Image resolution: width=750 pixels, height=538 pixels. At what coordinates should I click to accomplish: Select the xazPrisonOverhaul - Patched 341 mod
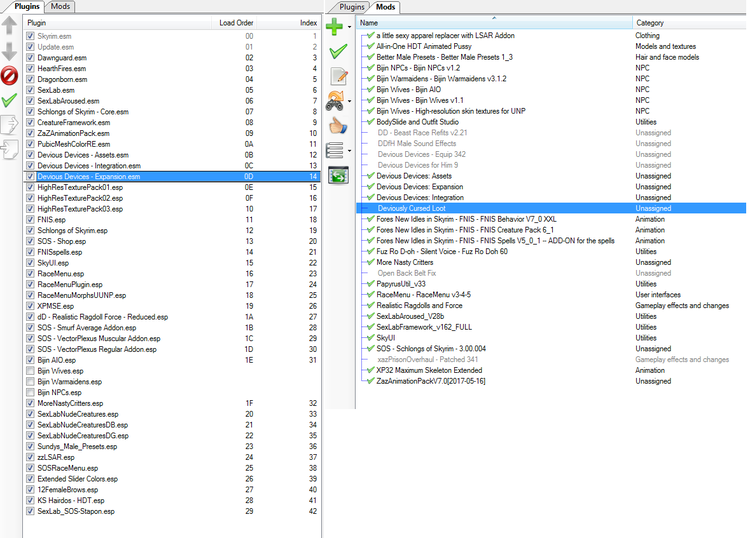pos(428,359)
